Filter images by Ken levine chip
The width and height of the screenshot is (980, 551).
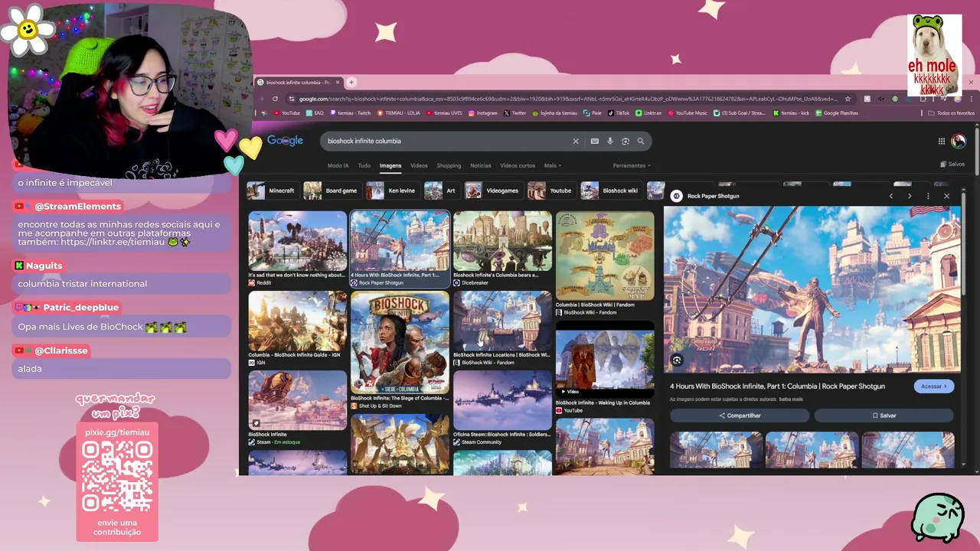click(393, 191)
